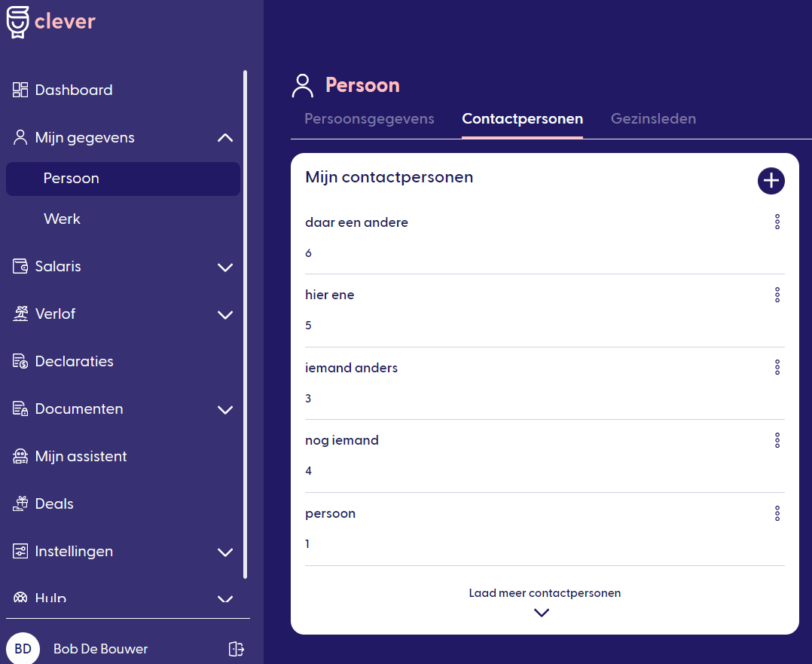Switch to the Persoonsgegevens tab
Viewport: 812px width, 664px height.
(369, 119)
